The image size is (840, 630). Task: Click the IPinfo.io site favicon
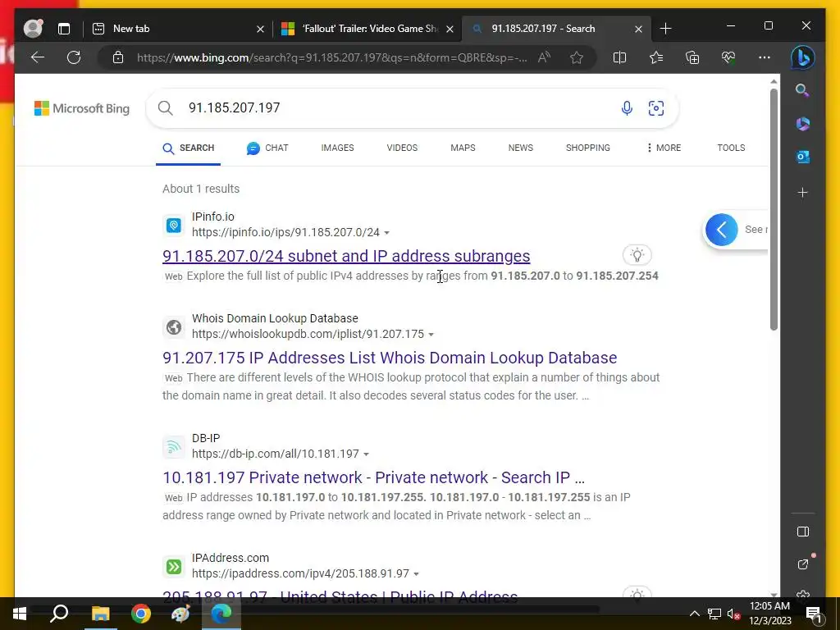(x=174, y=226)
